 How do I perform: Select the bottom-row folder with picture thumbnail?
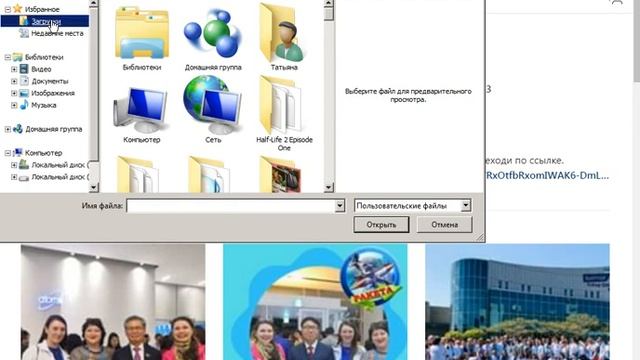(280, 175)
